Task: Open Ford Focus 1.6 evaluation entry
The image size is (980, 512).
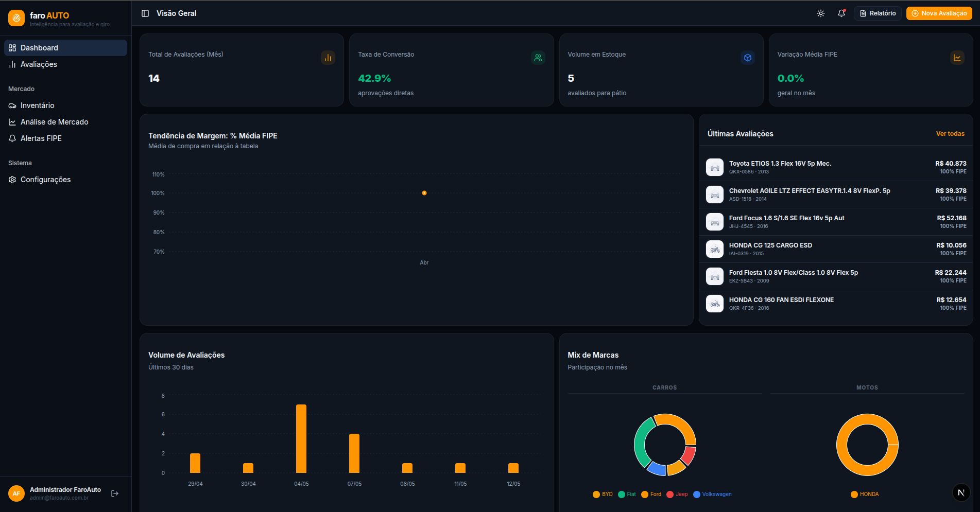Action: click(836, 222)
